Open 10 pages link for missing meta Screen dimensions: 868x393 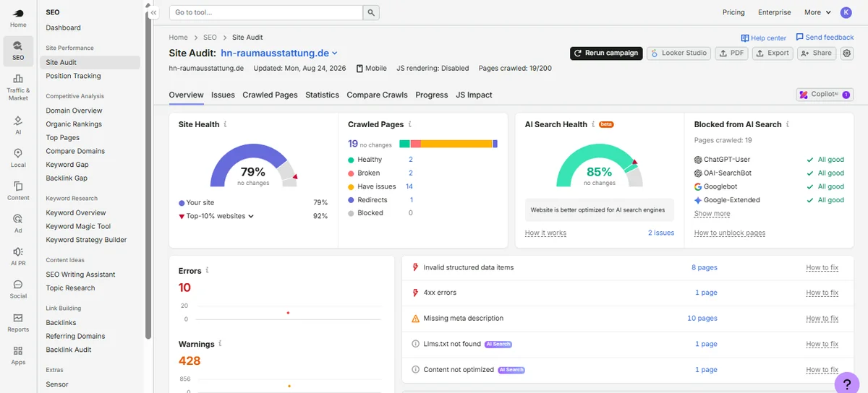pos(702,318)
